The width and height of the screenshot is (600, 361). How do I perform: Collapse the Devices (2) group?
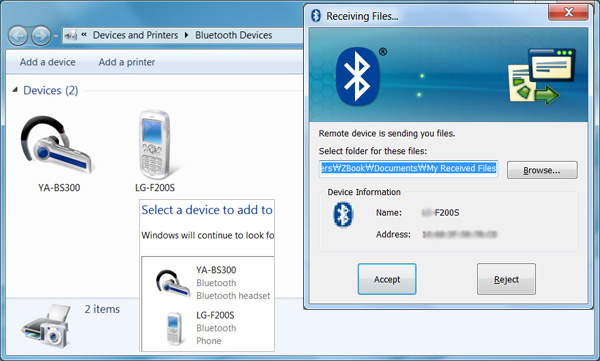[15, 90]
